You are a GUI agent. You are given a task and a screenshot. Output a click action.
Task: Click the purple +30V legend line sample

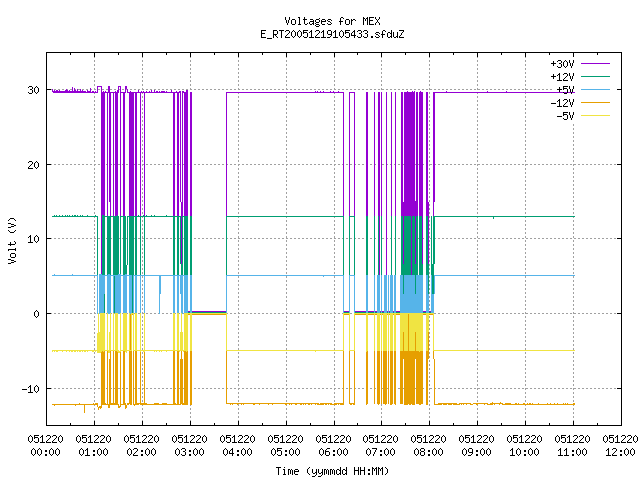tap(595, 64)
